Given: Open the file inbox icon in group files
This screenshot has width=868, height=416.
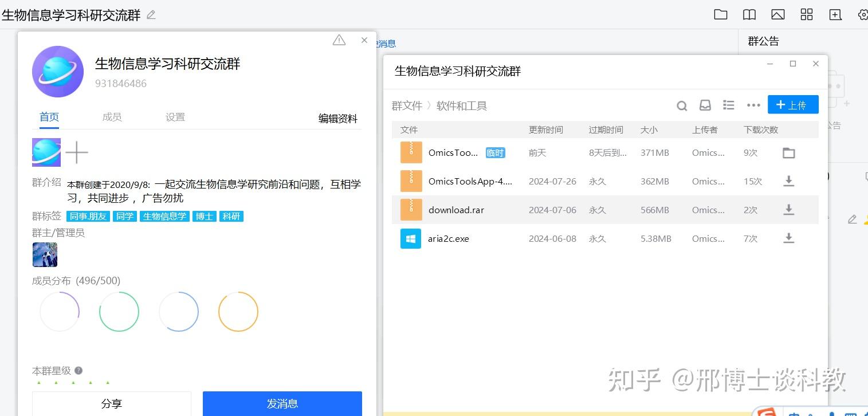Looking at the screenshot, I should [x=705, y=105].
